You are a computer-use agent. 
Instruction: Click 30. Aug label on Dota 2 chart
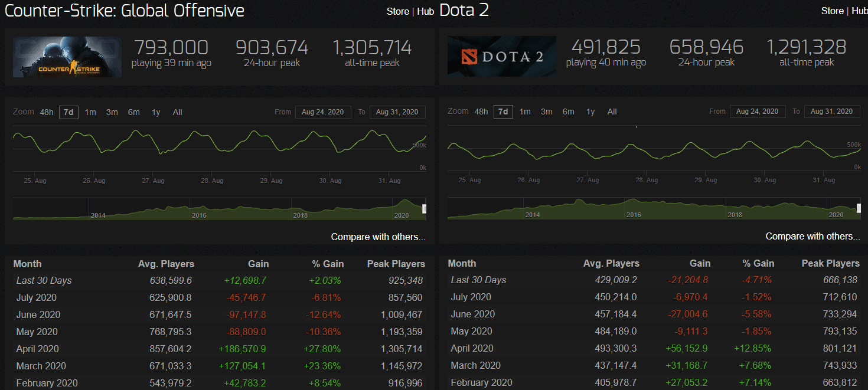(765, 180)
